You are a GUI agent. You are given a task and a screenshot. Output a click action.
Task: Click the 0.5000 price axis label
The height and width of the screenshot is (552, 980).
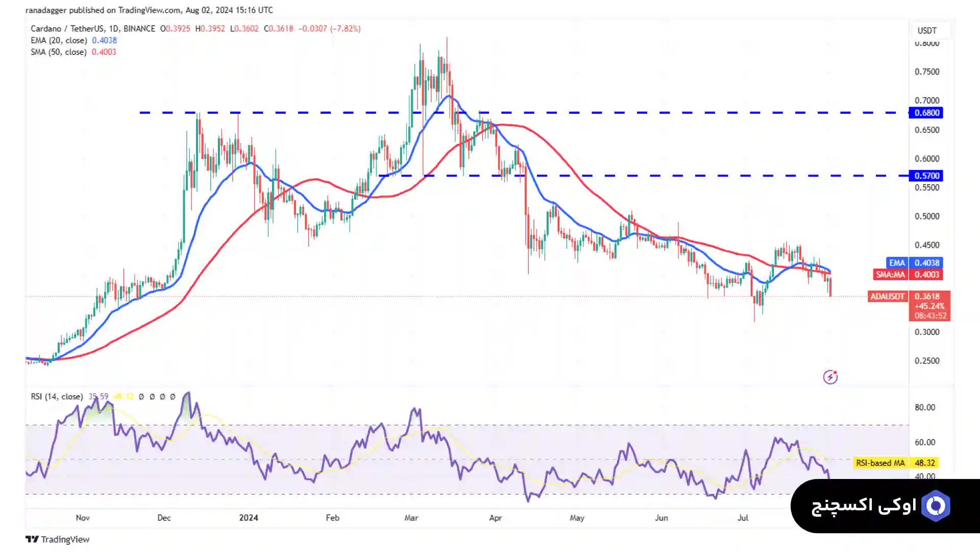(927, 216)
